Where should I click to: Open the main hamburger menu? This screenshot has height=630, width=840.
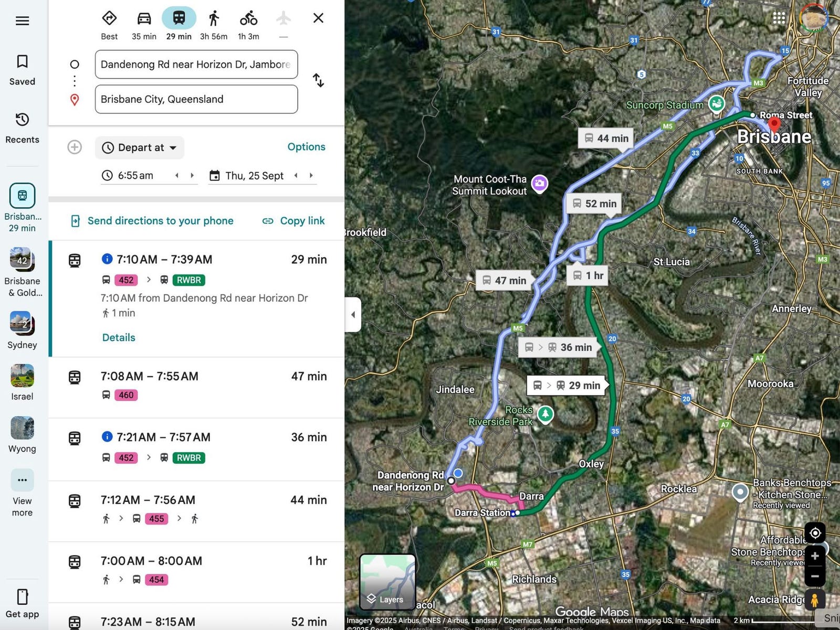[22, 21]
